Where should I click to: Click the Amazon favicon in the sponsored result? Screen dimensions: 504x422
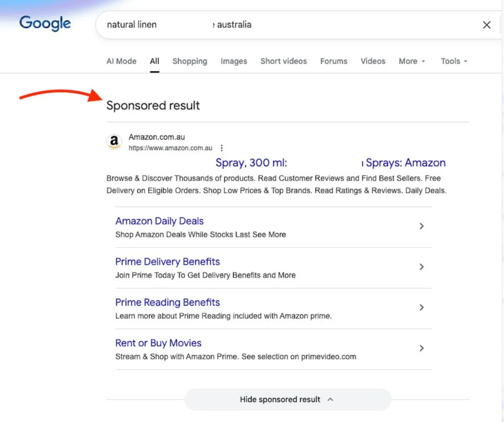pos(114,142)
